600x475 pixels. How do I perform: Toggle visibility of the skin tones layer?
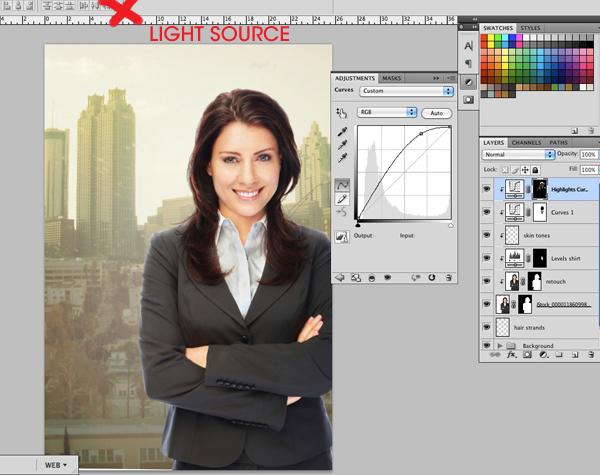coord(487,235)
